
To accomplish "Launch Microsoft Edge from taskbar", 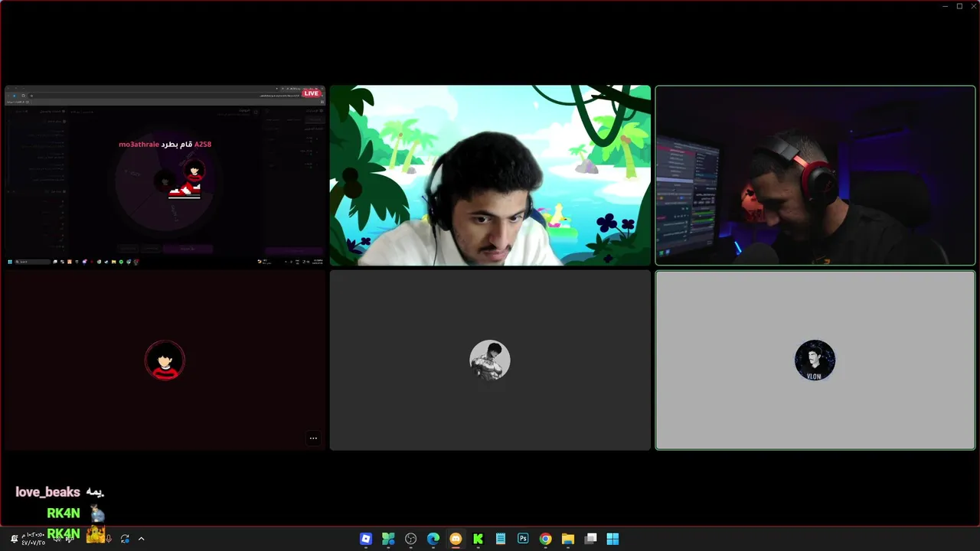I will (433, 539).
